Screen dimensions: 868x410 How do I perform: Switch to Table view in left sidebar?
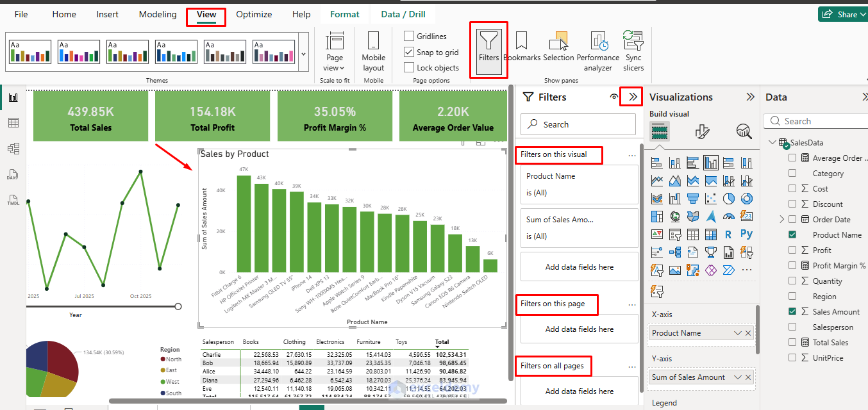(13, 123)
